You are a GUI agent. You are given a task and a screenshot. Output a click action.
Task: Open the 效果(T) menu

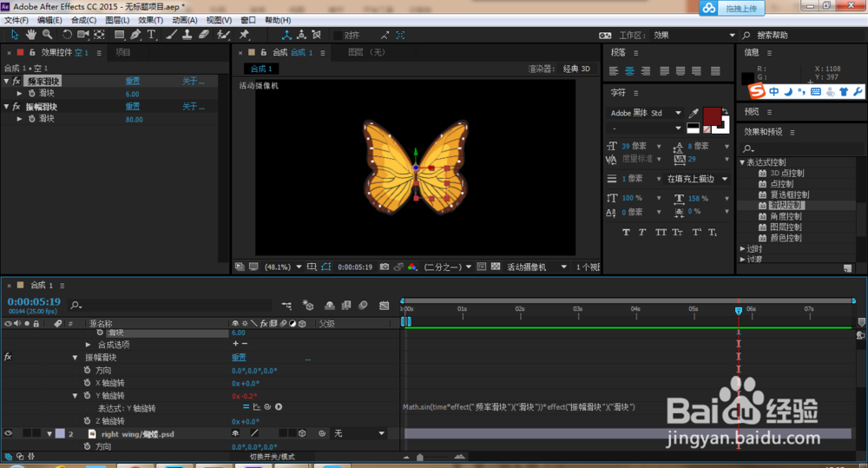[150, 20]
